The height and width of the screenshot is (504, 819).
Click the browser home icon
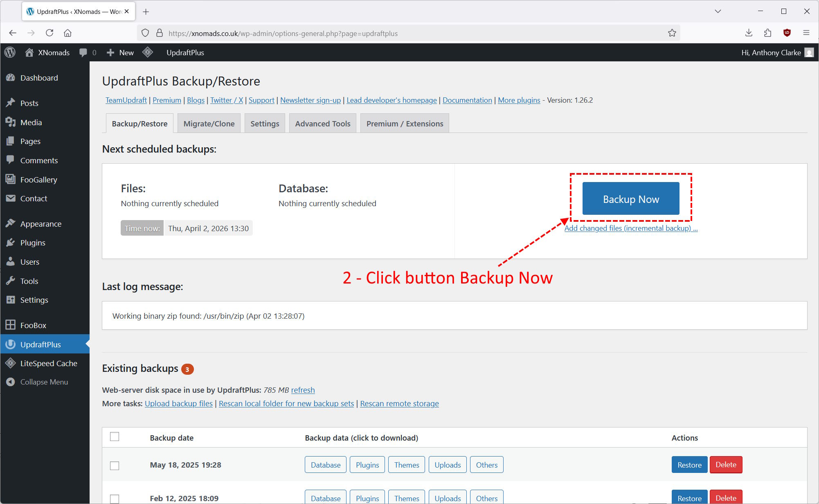point(68,33)
